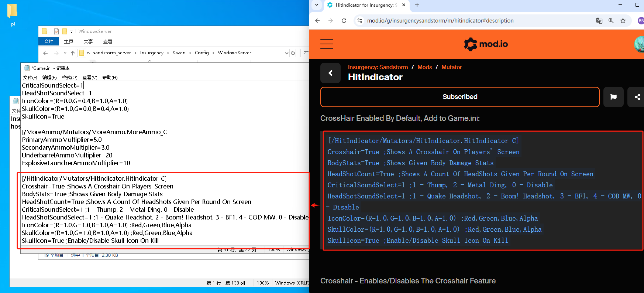The height and width of the screenshot is (293, 644).
Task: Open Mutator breadcrumb link
Action: [x=452, y=67]
